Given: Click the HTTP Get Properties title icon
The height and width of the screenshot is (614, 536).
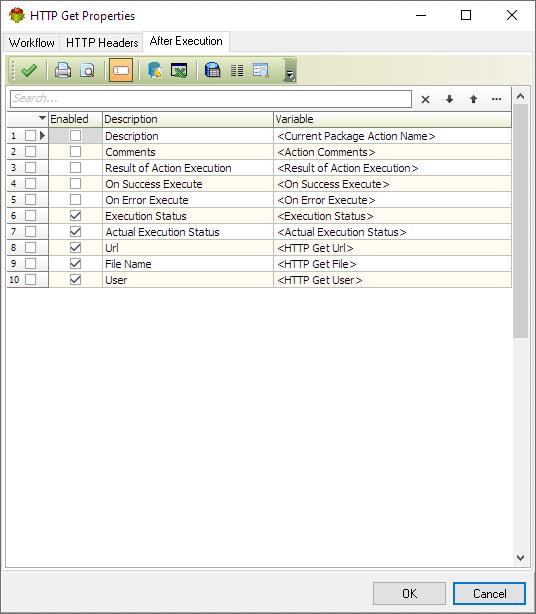Looking at the screenshot, I should tap(17, 16).
